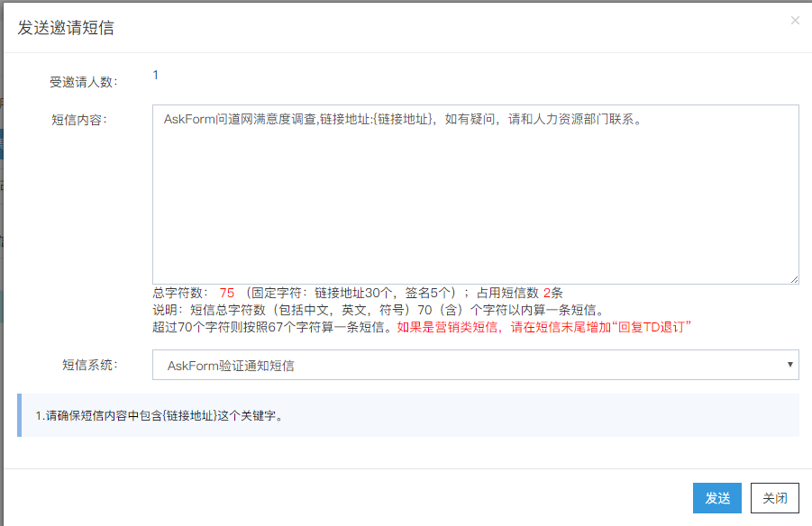Open the 短信系统 dropdown list
Screen dimensions: 812x526
click(x=475, y=365)
